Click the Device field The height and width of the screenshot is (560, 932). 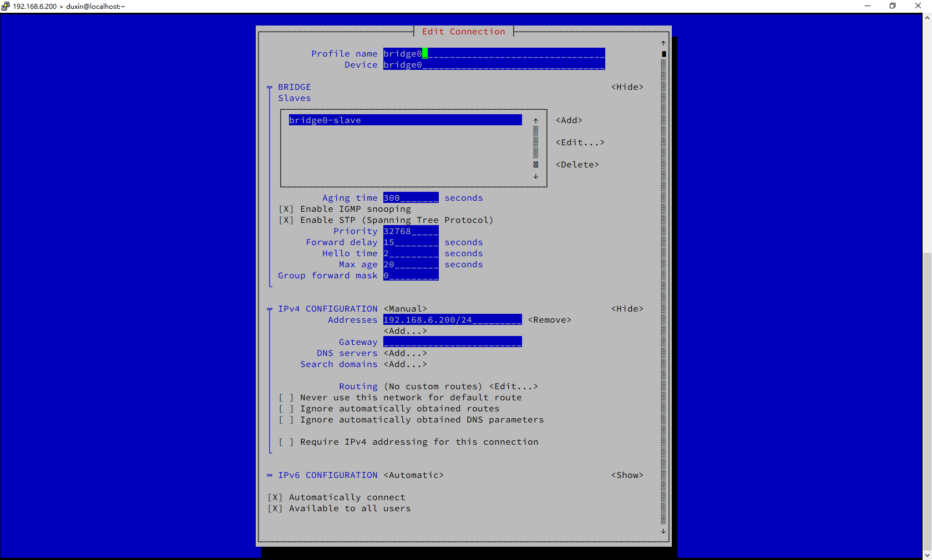494,65
